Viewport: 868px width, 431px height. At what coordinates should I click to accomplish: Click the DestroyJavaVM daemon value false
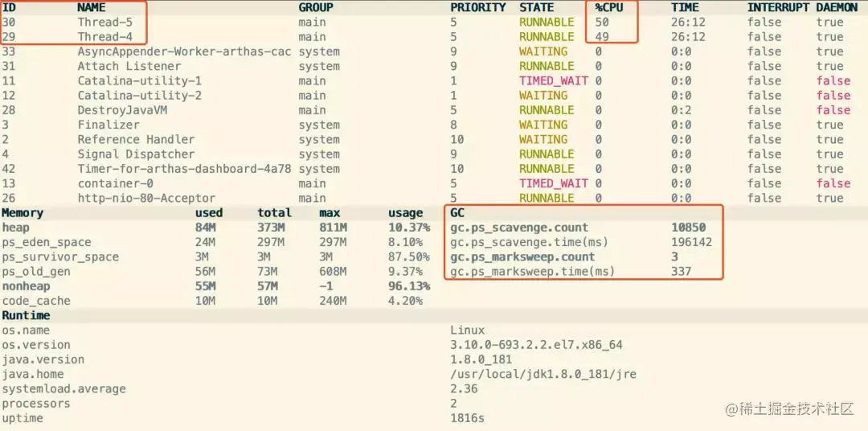pyautogui.click(x=833, y=110)
